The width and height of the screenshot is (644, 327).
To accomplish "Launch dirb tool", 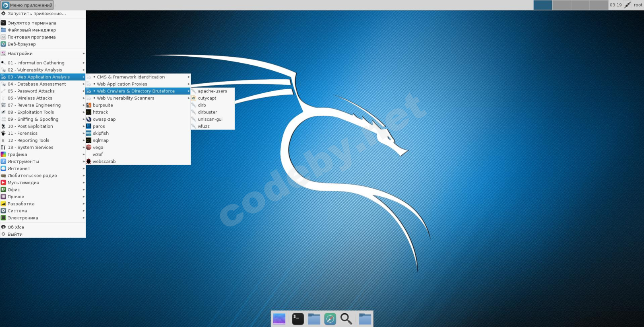I will click(213, 105).
